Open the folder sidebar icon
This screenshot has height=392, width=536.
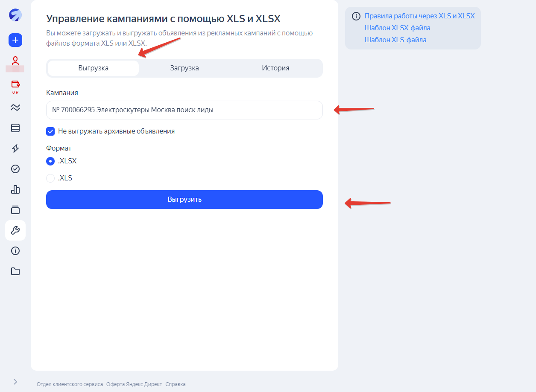tap(15, 271)
